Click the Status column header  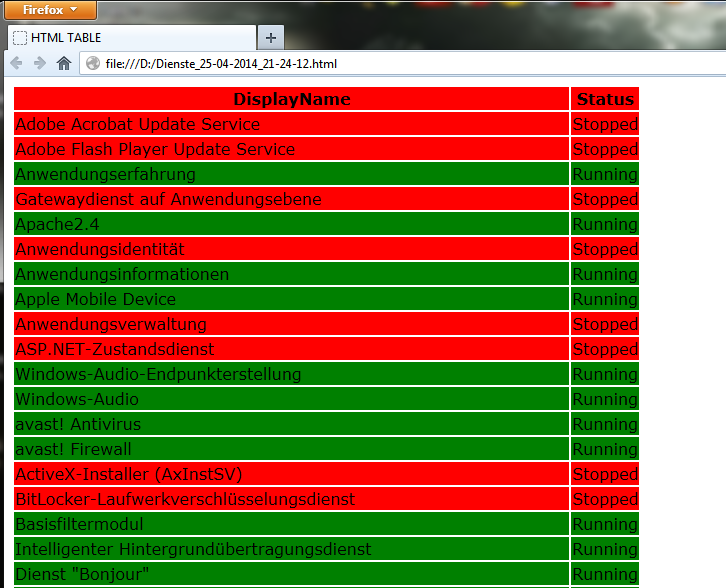tap(605, 99)
